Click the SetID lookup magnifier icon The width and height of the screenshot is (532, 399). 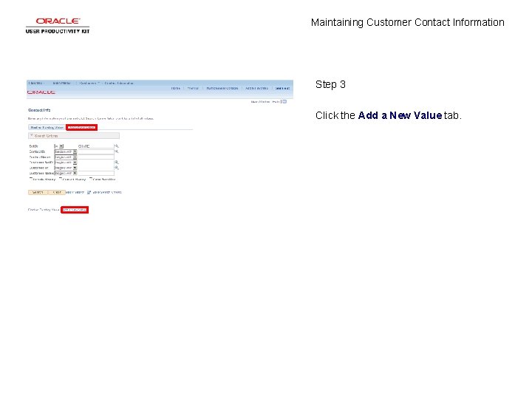117,146
